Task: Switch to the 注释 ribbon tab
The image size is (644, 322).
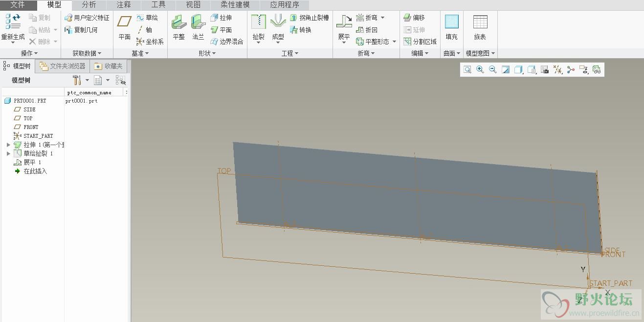Action: (124, 5)
